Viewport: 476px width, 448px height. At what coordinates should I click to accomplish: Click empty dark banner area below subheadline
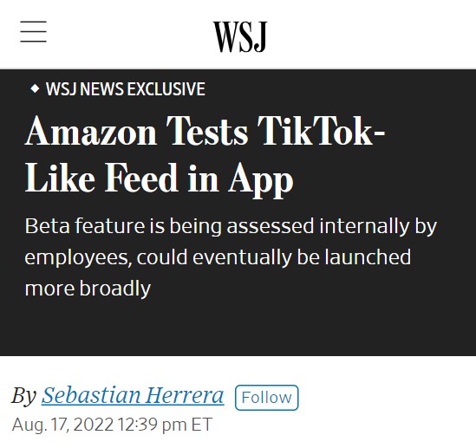coord(238,329)
